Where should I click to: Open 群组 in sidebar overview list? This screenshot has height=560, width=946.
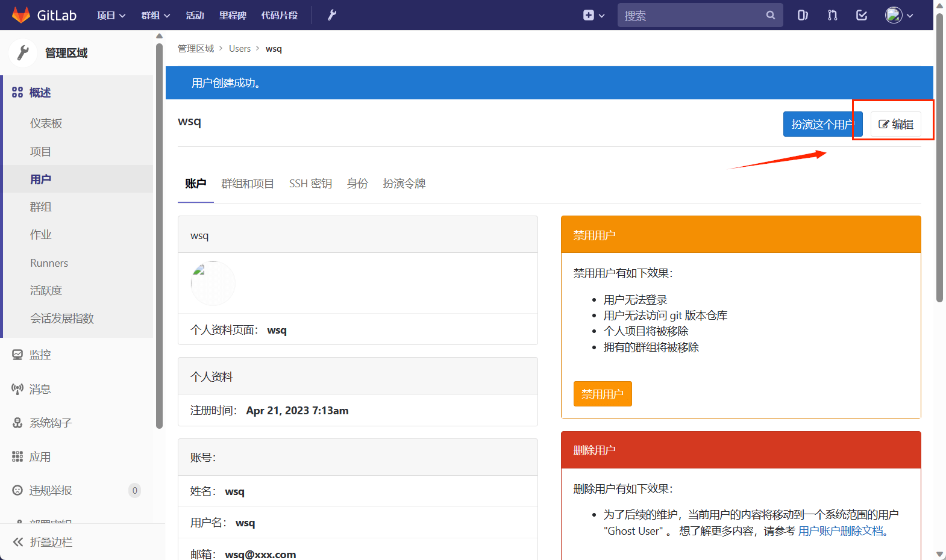[x=40, y=207]
